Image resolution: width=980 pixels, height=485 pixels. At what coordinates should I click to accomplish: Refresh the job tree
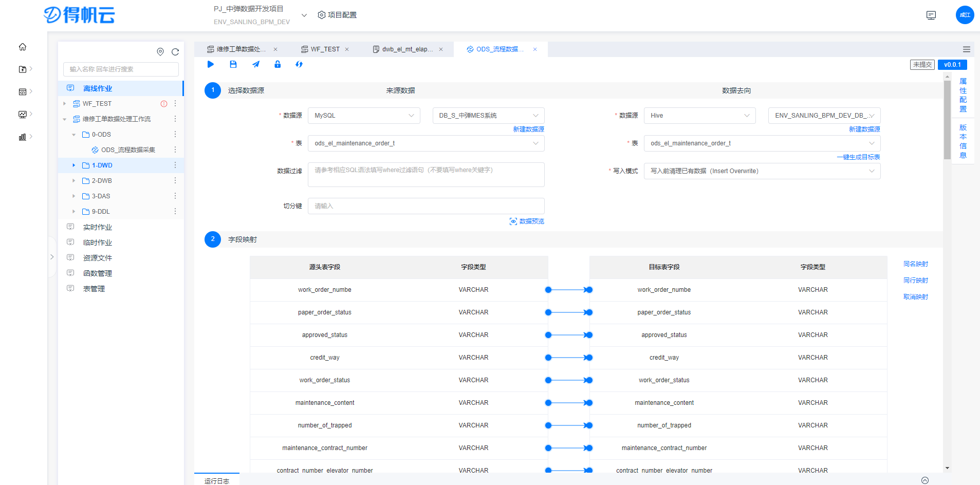[175, 52]
